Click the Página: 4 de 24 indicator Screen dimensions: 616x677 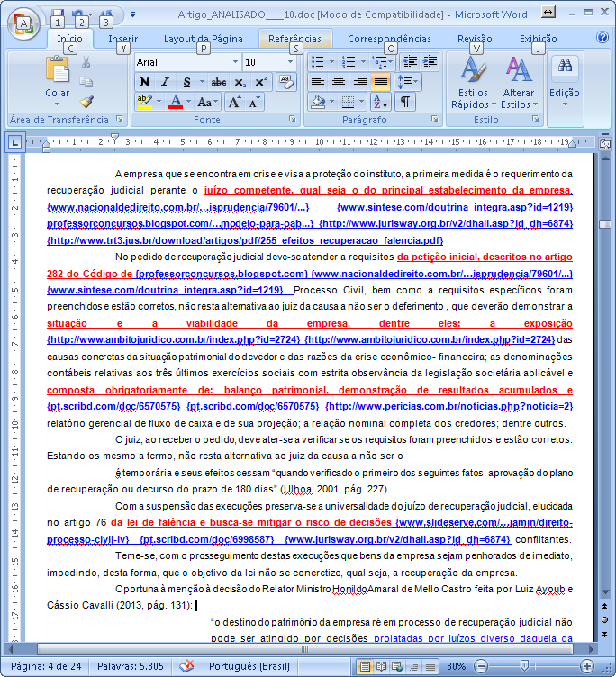tap(45, 666)
